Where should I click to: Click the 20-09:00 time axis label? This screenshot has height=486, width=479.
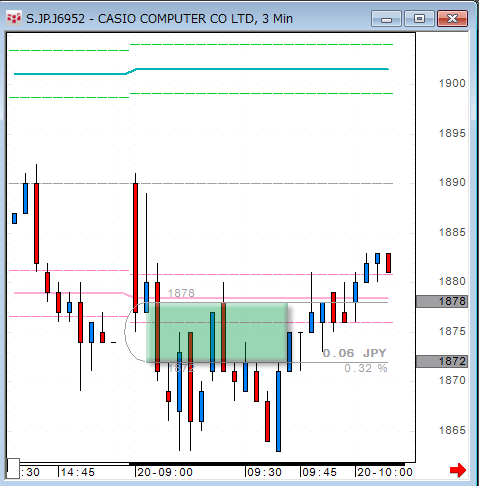[165, 472]
